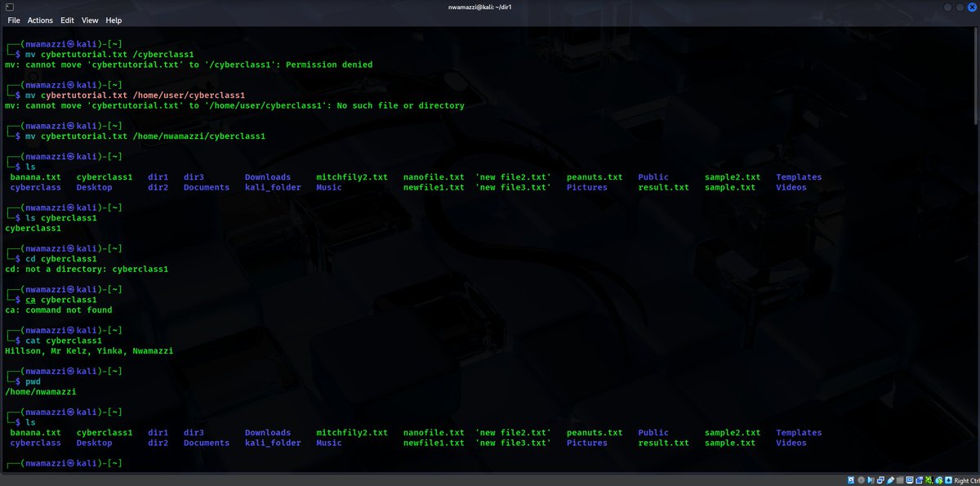The width and height of the screenshot is (980, 486).
Task: Click the terminal vertical scrollbar handle
Action: pos(976,78)
